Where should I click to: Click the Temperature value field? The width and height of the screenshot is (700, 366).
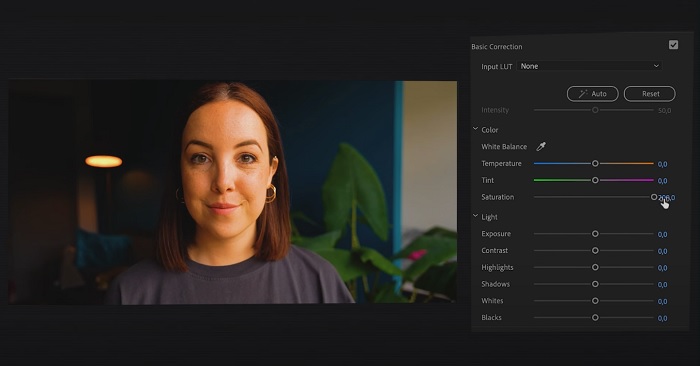[662, 164]
